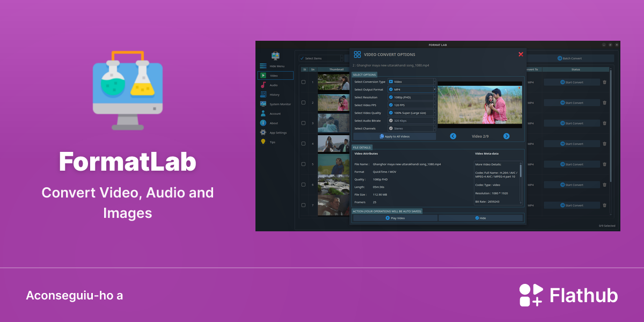Go to previous video in preview
The height and width of the screenshot is (322, 644).
(453, 136)
